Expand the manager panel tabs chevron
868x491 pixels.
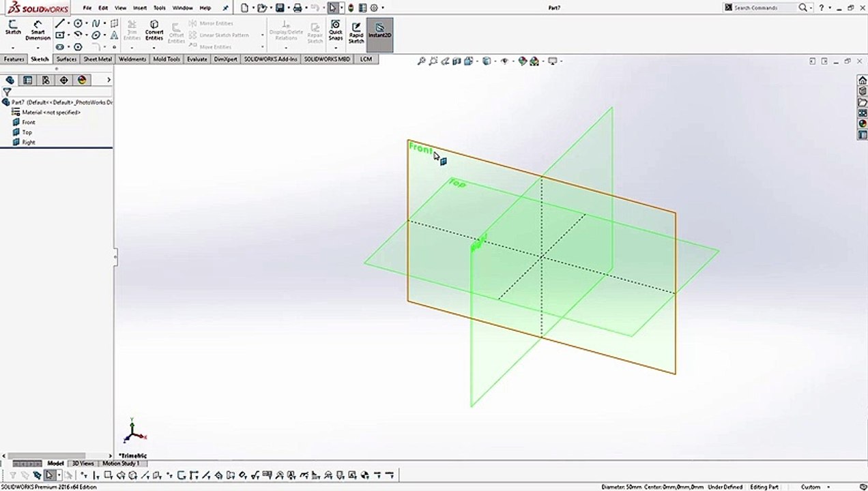tap(108, 80)
